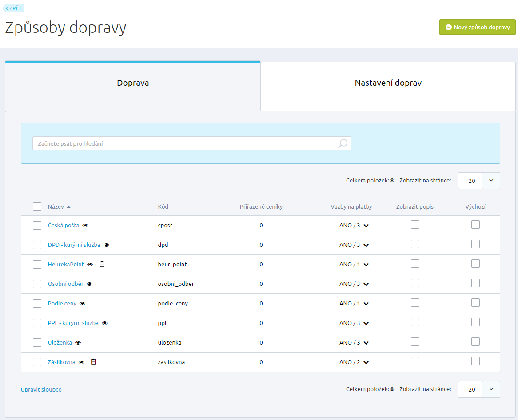Sort by Zobrazit popis column header
518x420 pixels.
point(414,207)
